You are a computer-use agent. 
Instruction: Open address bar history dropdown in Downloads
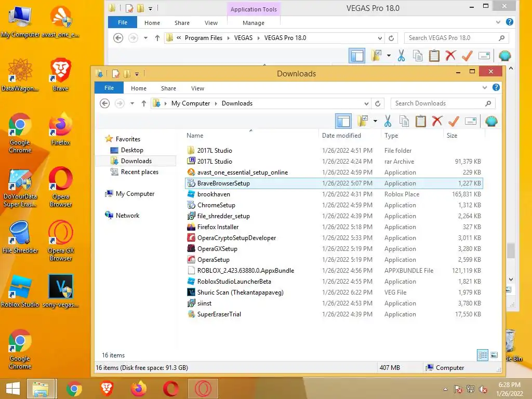click(x=366, y=103)
